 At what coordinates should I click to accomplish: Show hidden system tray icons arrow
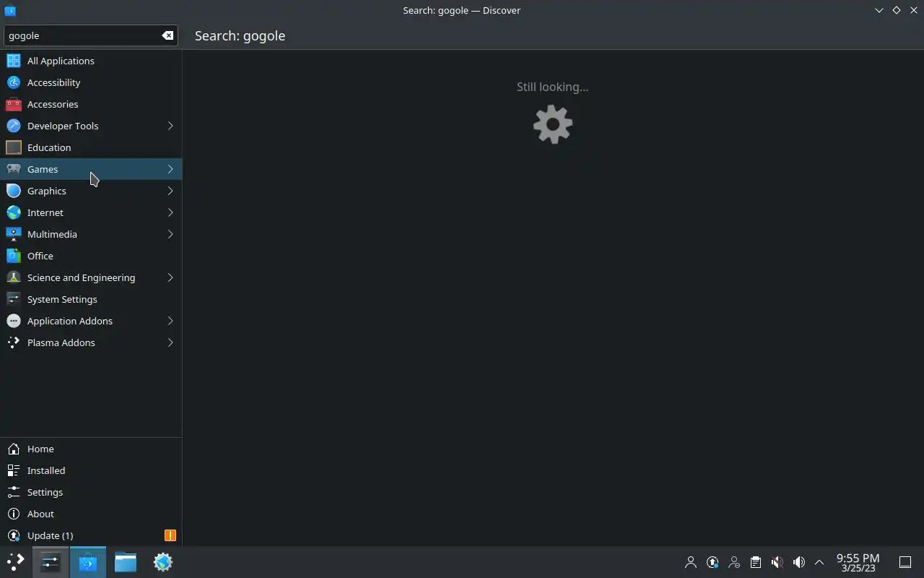(x=819, y=562)
